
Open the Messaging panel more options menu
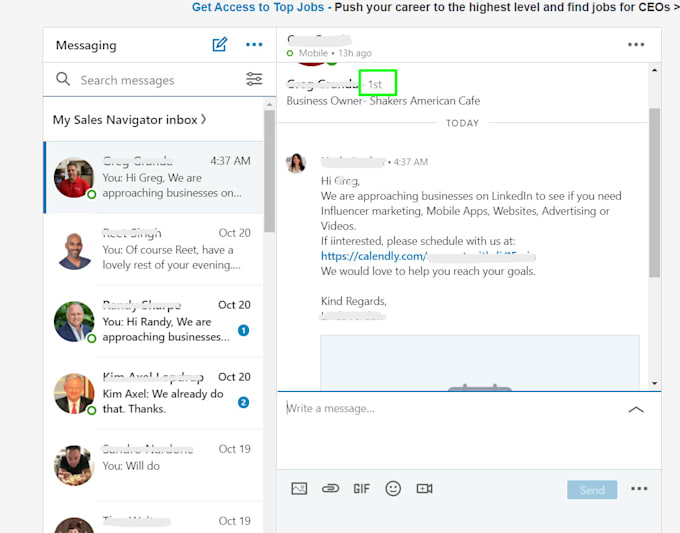point(254,45)
